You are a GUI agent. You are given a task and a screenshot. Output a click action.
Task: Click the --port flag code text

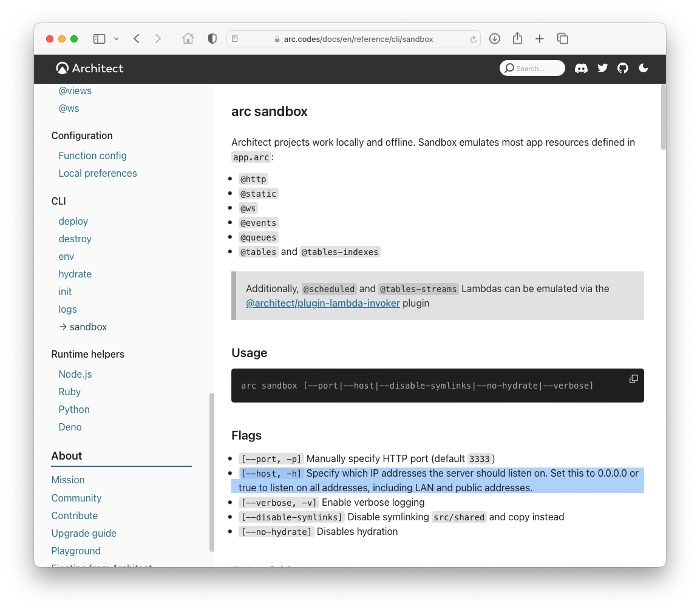[x=271, y=459]
